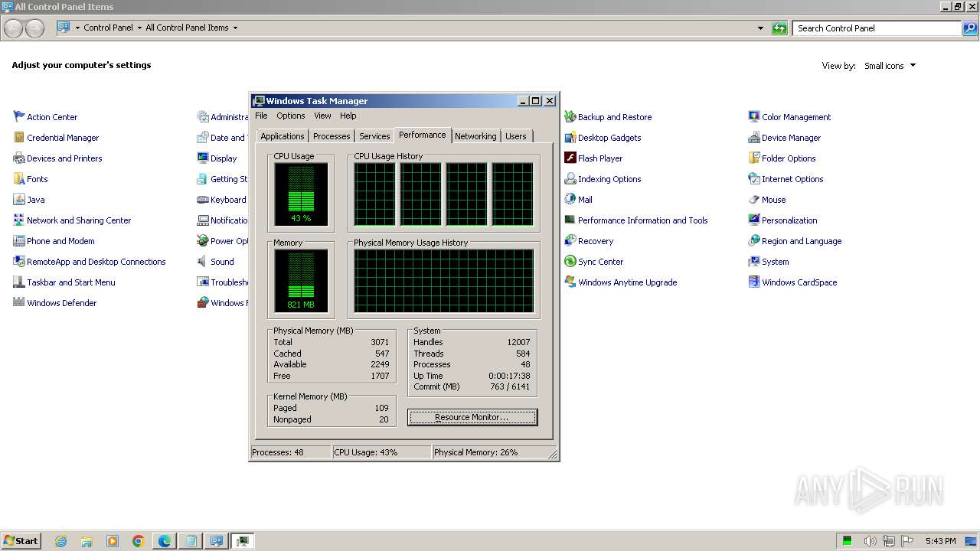Open Fonts folder icon
The image size is (980, 551).
[19, 178]
